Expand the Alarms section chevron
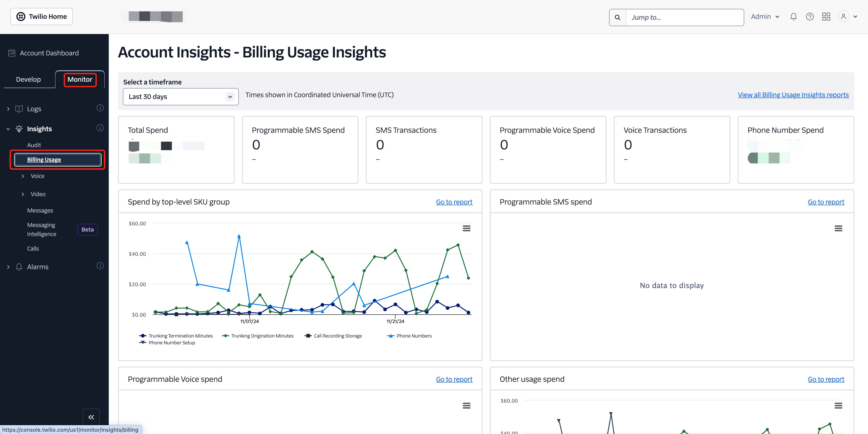This screenshot has height=434, width=868. click(x=8, y=267)
